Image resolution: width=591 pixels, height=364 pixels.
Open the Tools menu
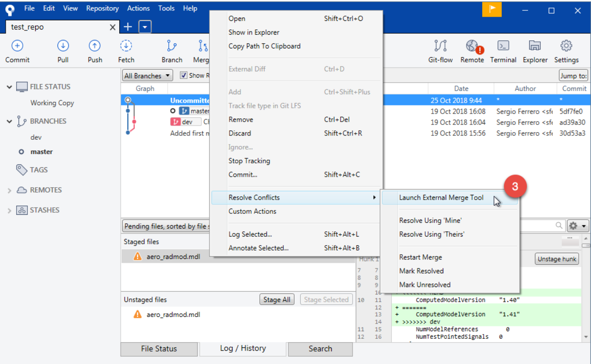[166, 8]
